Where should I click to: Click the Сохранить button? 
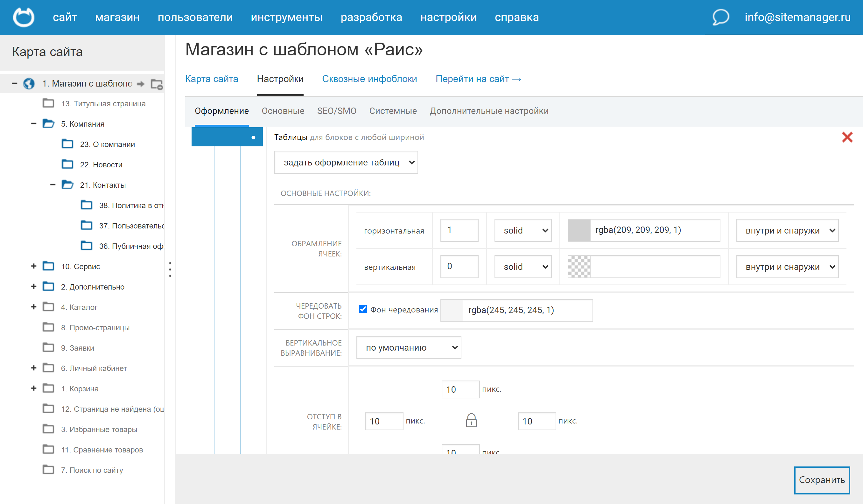coord(822,480)
